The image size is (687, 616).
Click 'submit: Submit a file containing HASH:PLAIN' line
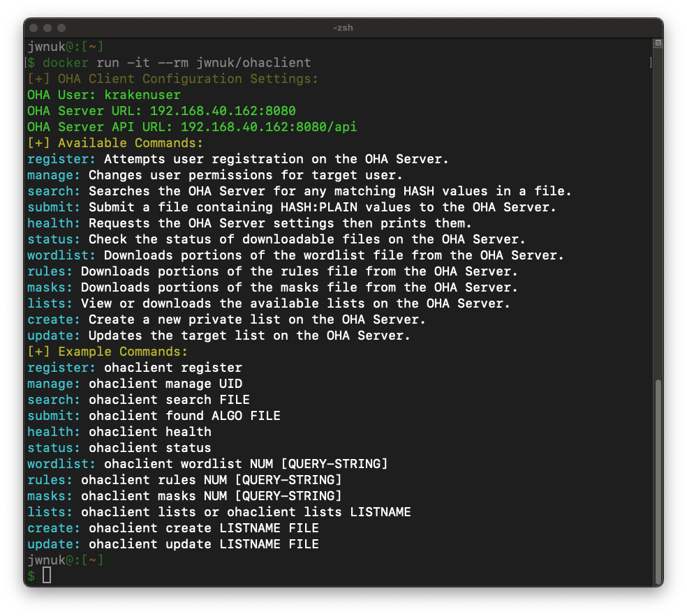(x=291, y=207)
